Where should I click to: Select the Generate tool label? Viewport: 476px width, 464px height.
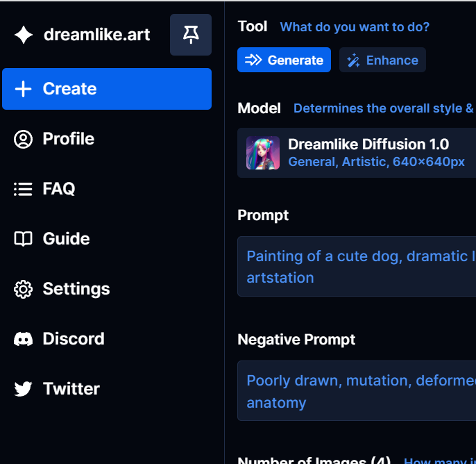[296, 60]
